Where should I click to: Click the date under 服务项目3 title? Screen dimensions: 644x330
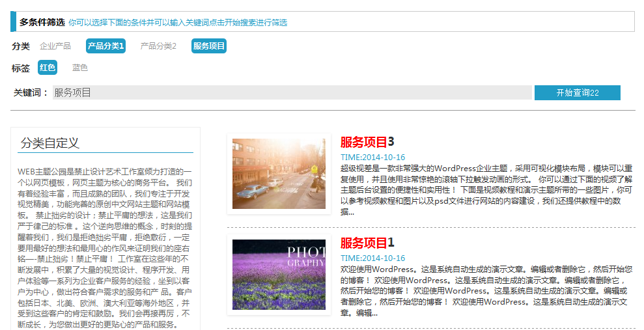(372, 158)
